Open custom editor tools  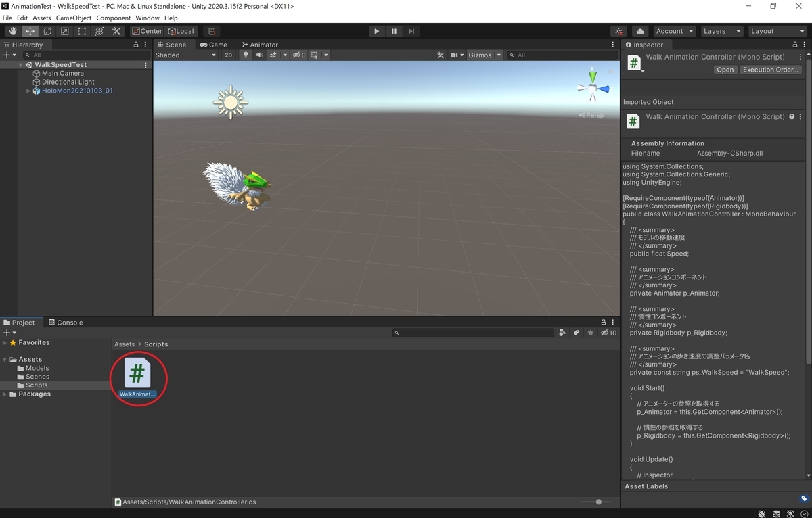click(x=116, y=31)
